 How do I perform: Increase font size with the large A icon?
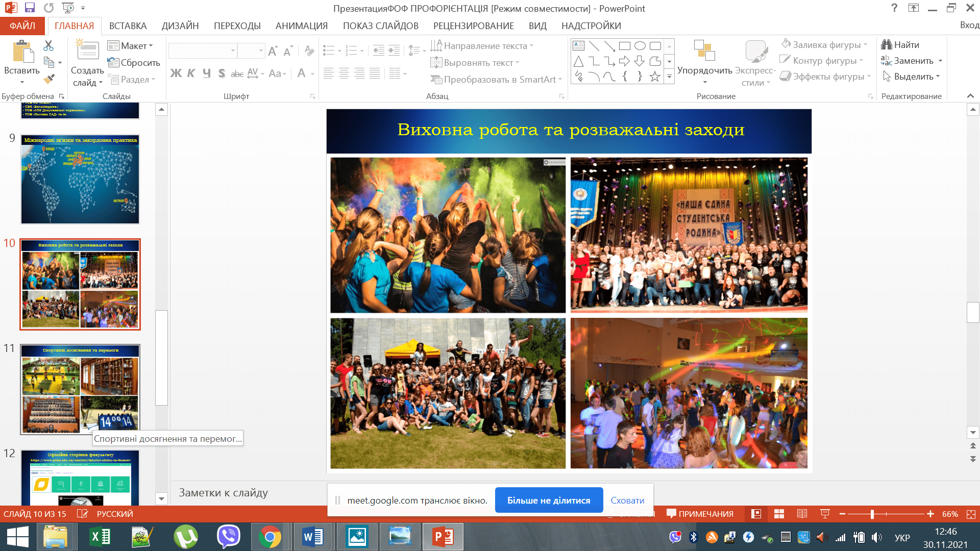(273, 51)
